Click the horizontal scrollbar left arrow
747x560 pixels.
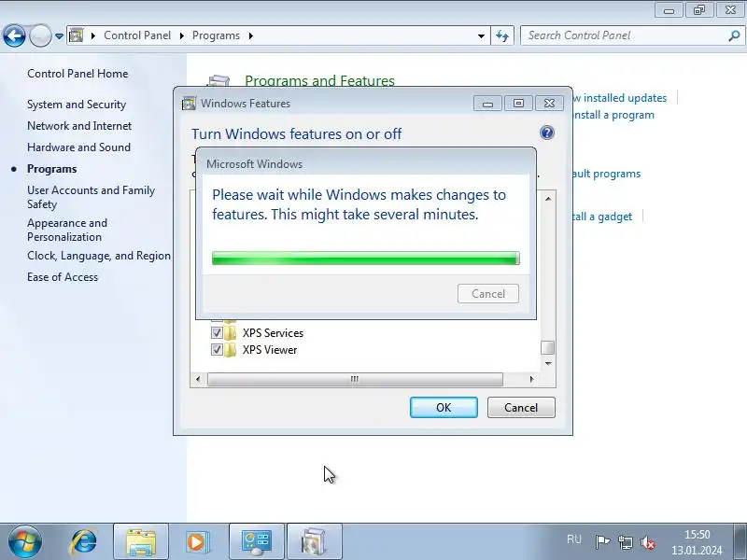tap(198, 379)
